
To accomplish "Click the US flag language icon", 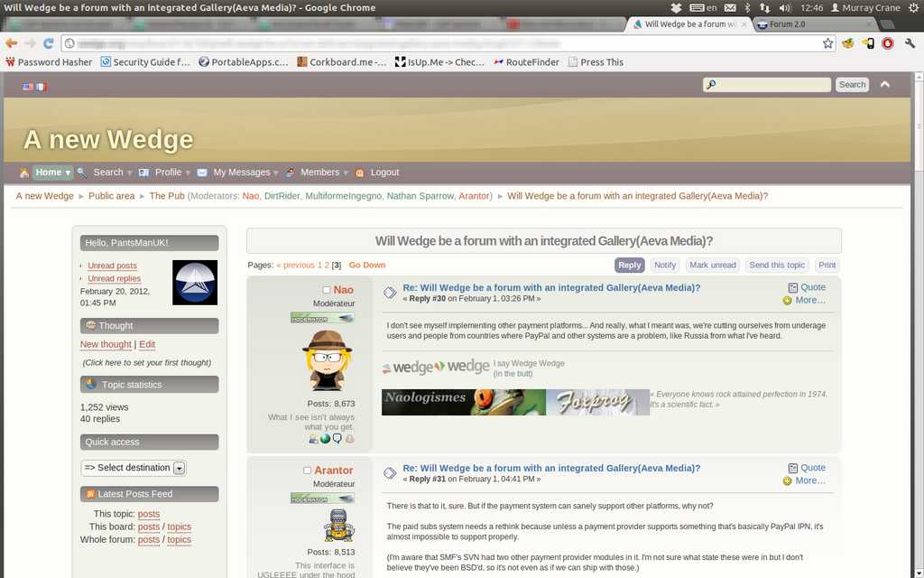I will [x=28, y=87].
